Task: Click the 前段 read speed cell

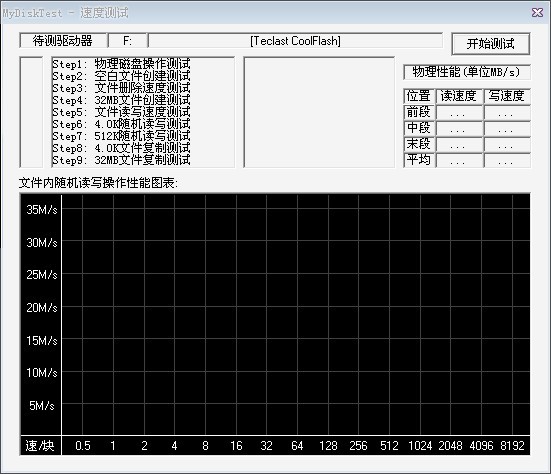Action: click(459, 112)
